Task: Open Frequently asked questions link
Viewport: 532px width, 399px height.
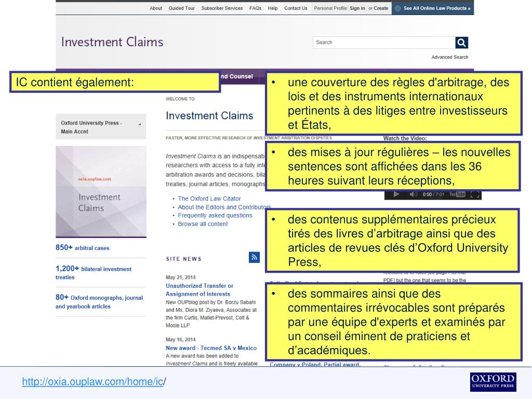Action: (x=215, y=216)
